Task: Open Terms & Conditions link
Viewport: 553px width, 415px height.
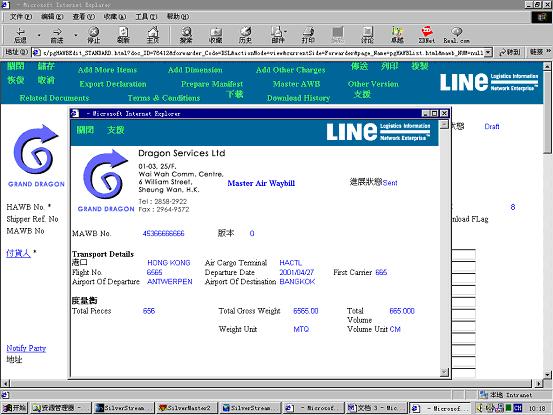Action: coord(164,98)
